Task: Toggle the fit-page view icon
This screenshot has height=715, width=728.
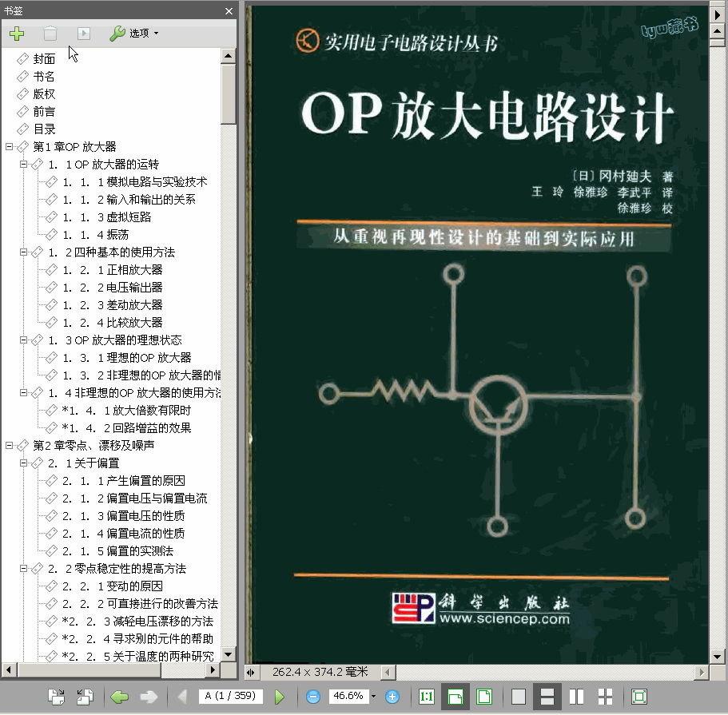Action: coord(484,697)
